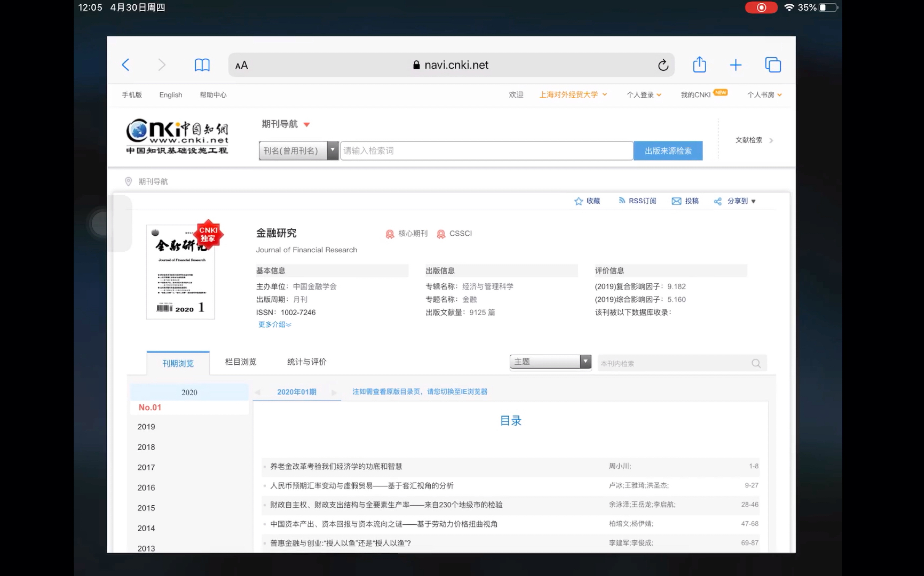Expand 更多介绍 journal details

pos(275,324)
